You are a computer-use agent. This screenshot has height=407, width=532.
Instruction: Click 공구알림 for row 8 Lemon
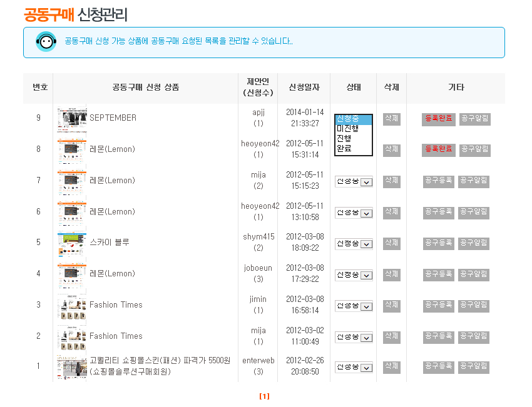[474, 149]
